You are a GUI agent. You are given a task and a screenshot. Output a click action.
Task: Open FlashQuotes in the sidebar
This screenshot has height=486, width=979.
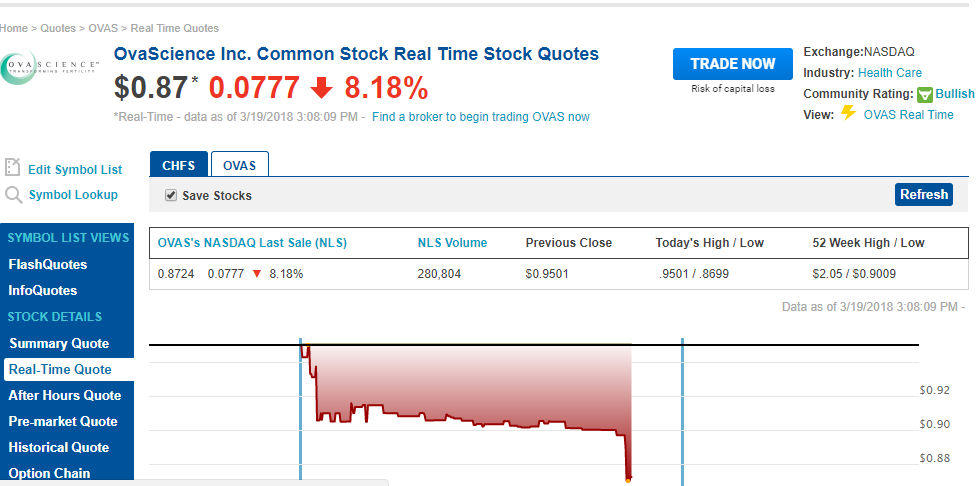48,265
